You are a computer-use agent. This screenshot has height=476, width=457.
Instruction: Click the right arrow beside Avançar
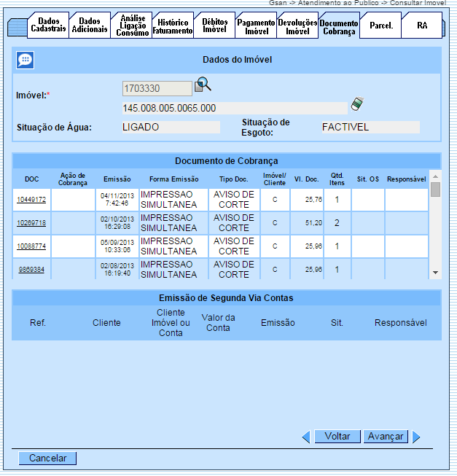click(x=416, y=437)
